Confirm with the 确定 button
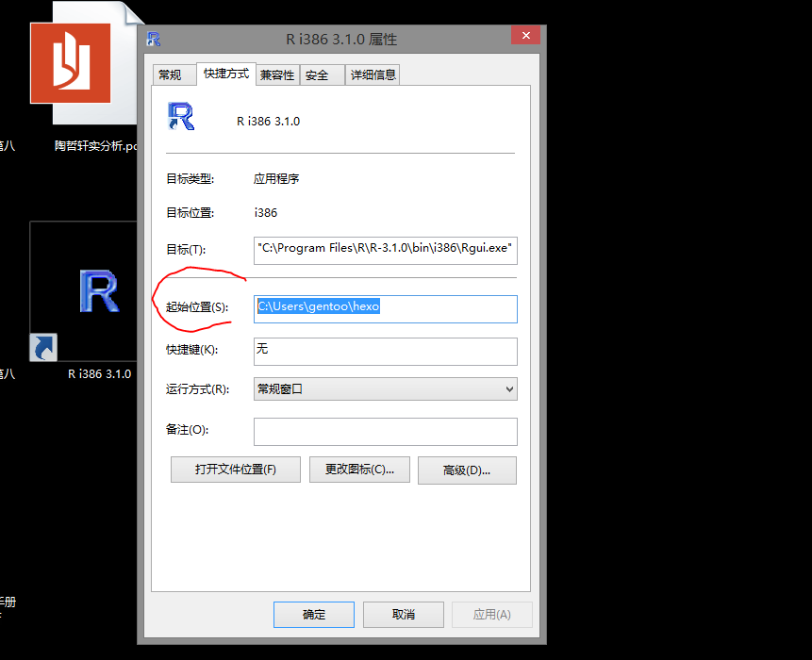Screen dimensions: 812x660 tap(314, 615)
